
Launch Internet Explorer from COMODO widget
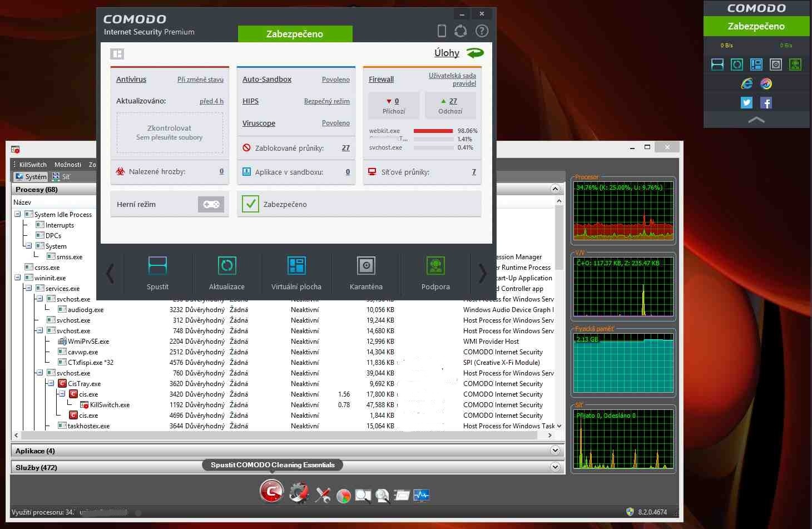tap(746, 83)
